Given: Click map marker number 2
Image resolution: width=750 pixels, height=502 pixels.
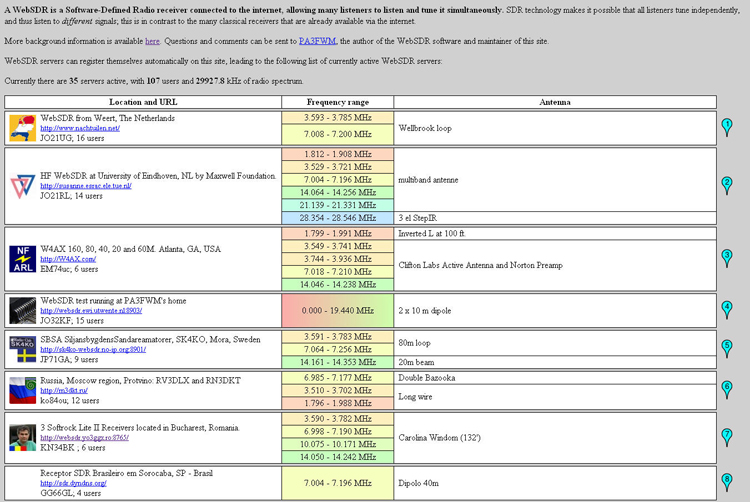Looking at the screenshot, I should click(727, 184).
